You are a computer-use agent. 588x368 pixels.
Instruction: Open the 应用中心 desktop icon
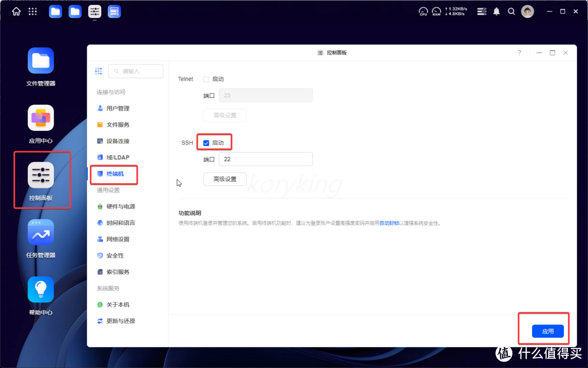click(41, 118)
